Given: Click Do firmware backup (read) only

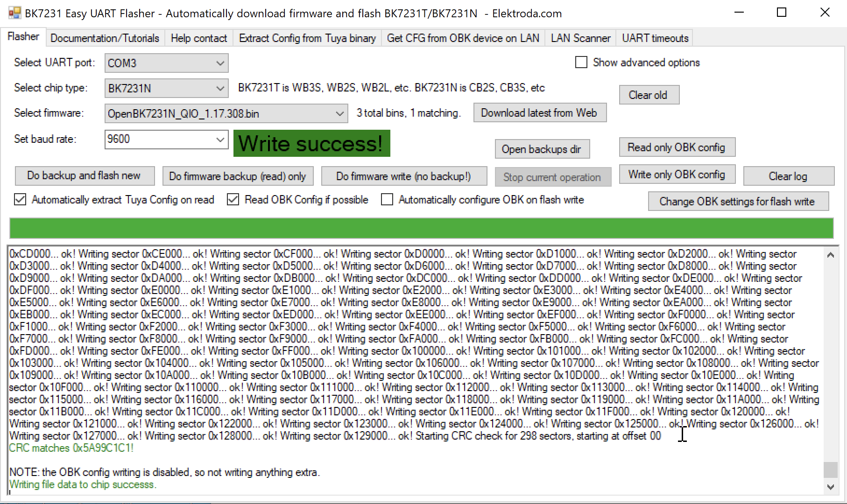Looking at the screenshot, I should 238,176.
